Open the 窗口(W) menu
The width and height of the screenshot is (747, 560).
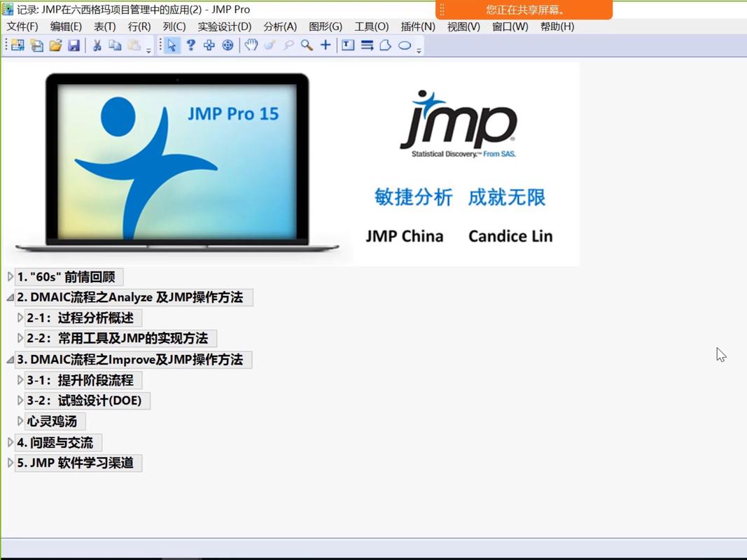[x=510, y=27]
